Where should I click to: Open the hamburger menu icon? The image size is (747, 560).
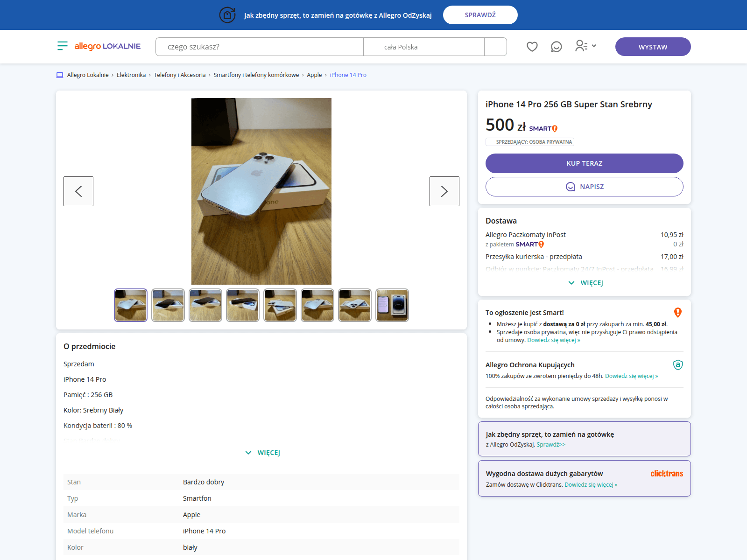tap(63, 46)
